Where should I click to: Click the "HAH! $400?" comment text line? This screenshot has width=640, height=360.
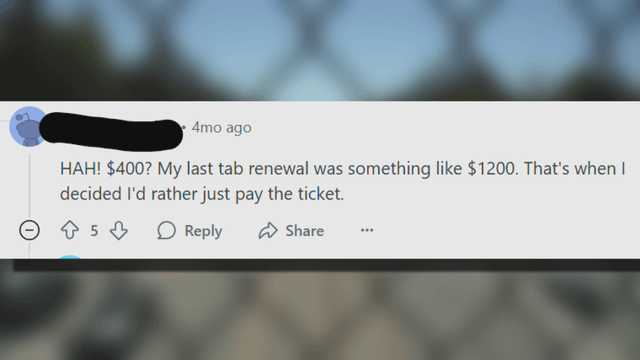click(x=342, y=169)
